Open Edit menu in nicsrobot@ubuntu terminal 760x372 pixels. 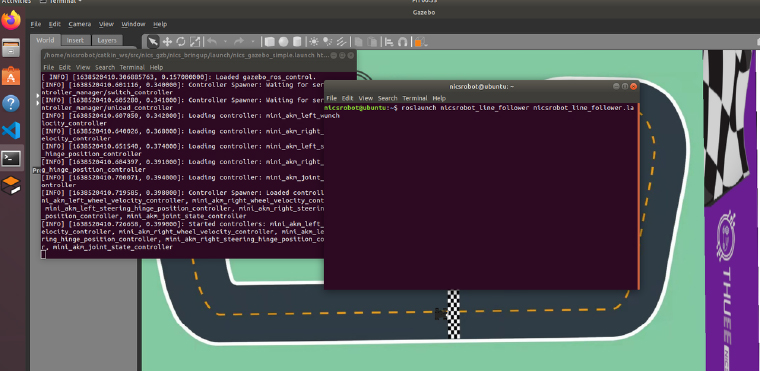coord(348,98)
